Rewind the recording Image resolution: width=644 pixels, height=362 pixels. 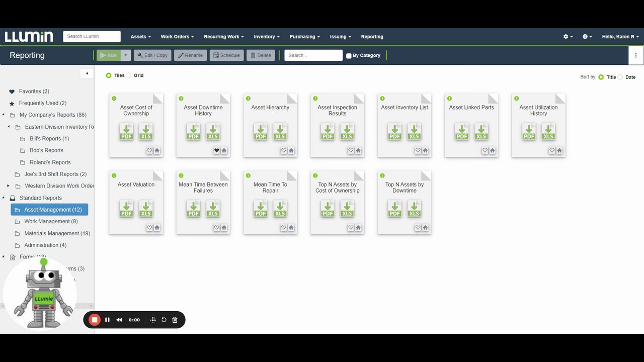pos(119,320)
